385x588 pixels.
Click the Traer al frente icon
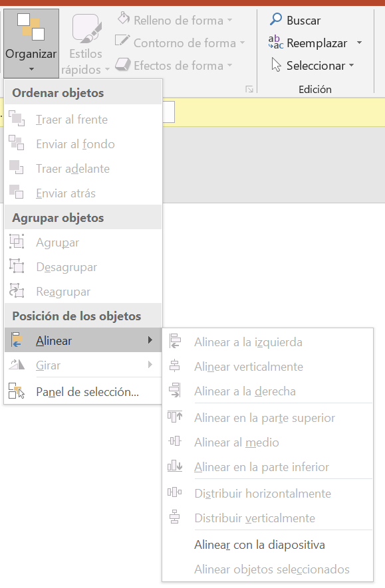17,118
